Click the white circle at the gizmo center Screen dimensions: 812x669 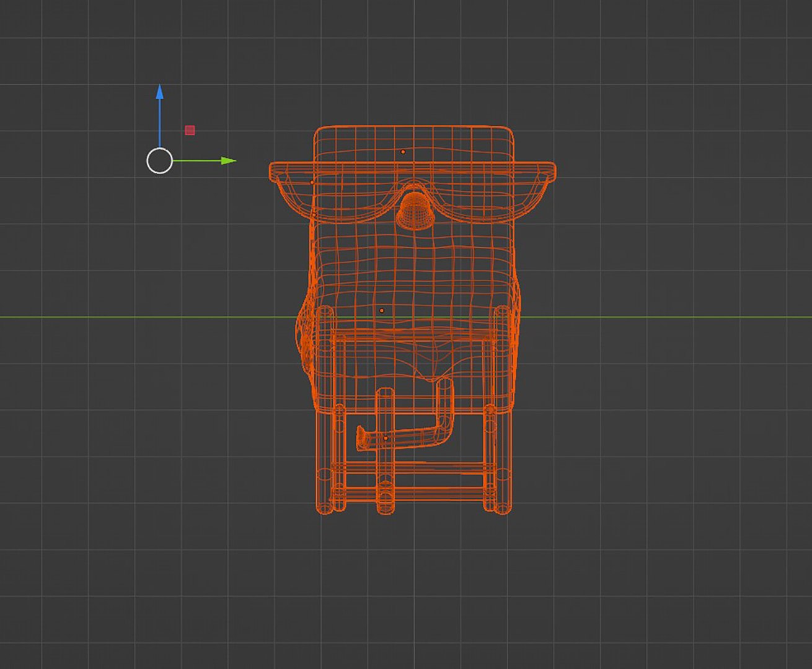159,161
